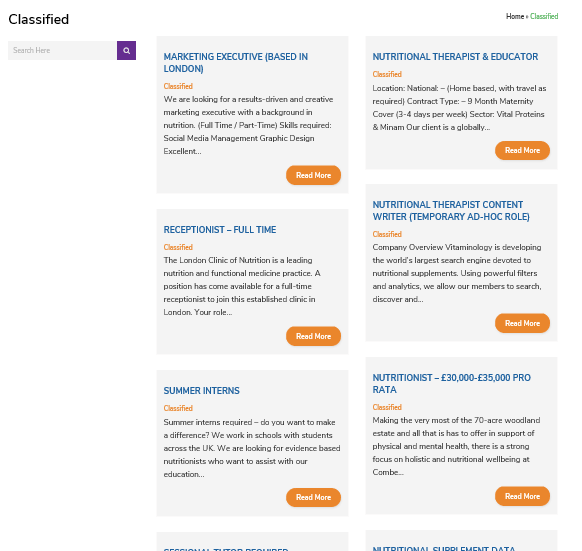Read More on Receptionist listing
The height and width of the screenshot is (551, 582).
[x=313, y=336]
